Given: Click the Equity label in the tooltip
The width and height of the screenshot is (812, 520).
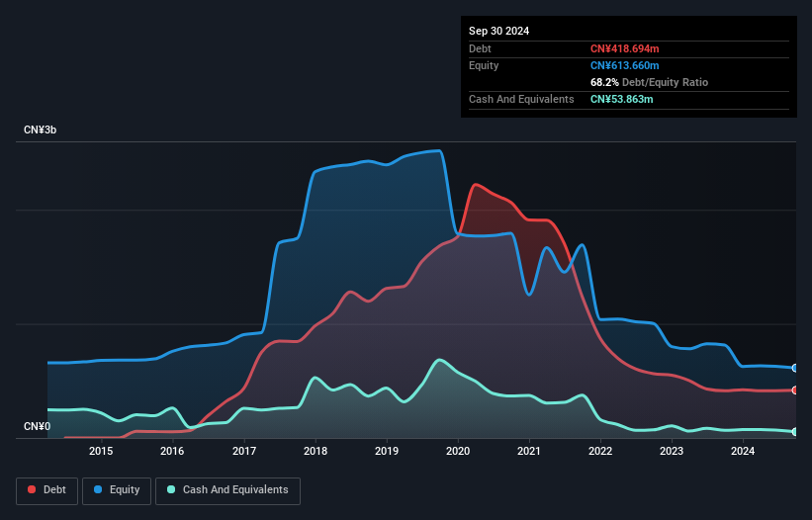Looking at the screenshot, I should 484,65.
